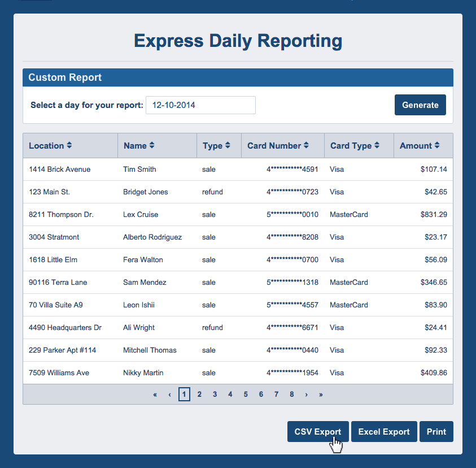
Task: Print the Express Daily Report
Action: (436, 431)
